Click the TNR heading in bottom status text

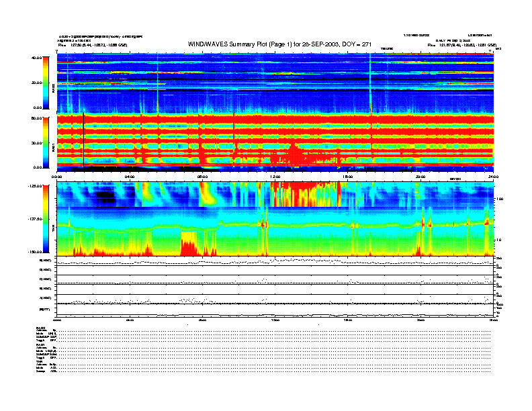(x=40, y=361)
